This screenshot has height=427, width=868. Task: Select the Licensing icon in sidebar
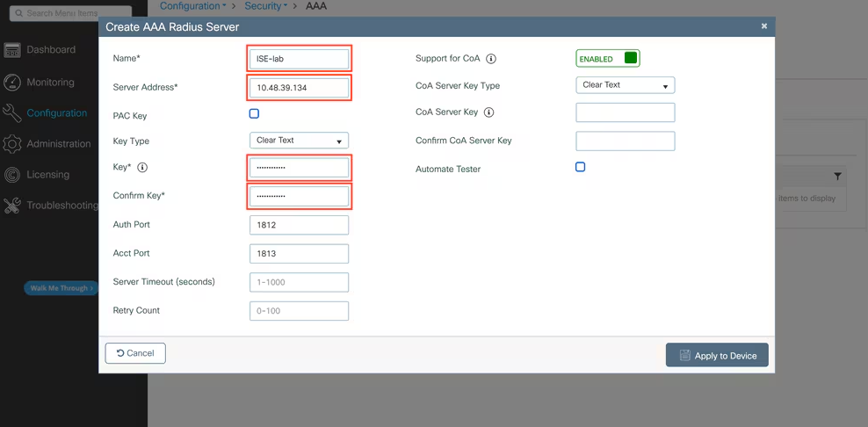point(12,175)
